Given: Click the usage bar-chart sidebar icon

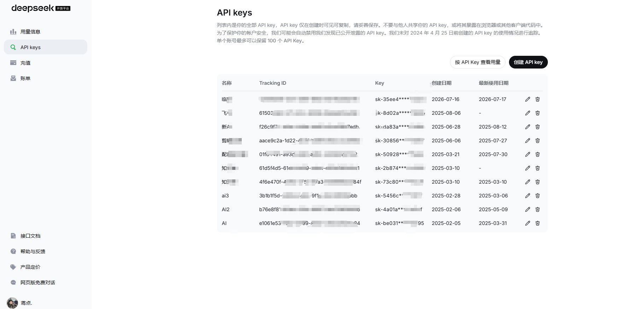Looking at the screenshot, I should (x=13, y=32).
